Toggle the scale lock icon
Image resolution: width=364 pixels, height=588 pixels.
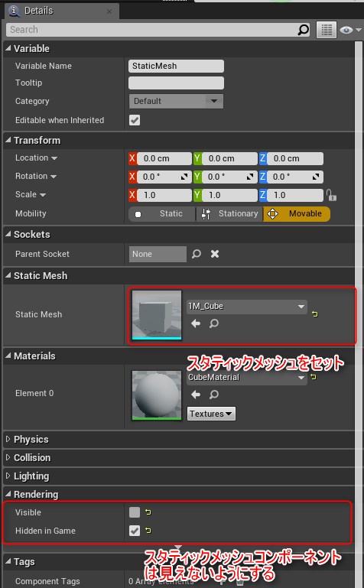(331, 195)
